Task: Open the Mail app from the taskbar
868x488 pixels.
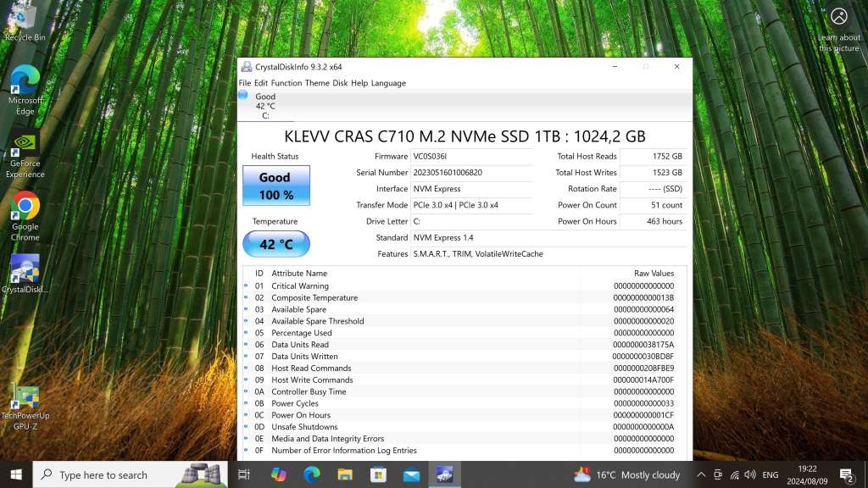Action: (413, 474)
